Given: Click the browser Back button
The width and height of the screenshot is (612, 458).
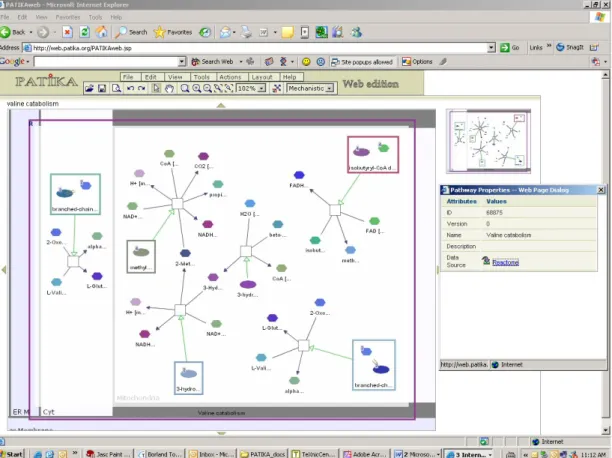Looking at the screenshot, I should point(14,32).
